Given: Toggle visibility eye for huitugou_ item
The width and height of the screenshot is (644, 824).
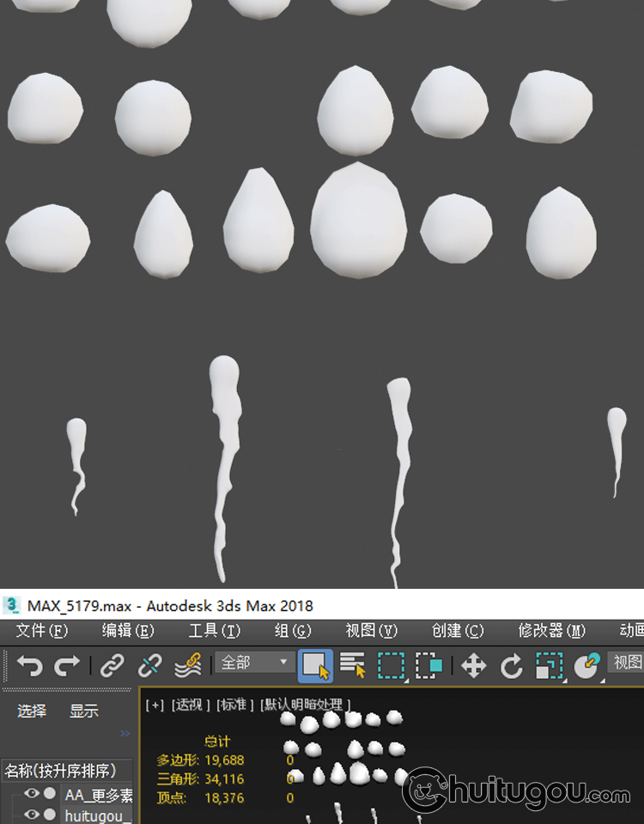Looking at the screenshot, I should [x=32, y=815].
